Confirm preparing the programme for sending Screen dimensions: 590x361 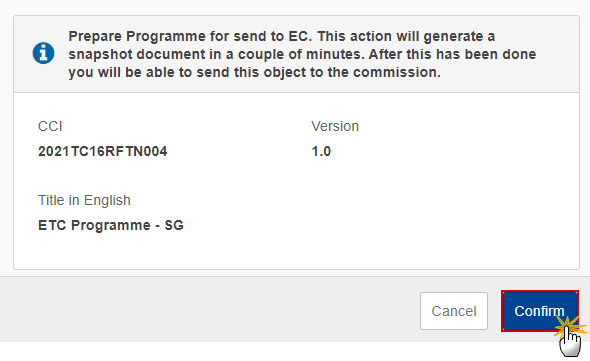click(x=540, y=311)
